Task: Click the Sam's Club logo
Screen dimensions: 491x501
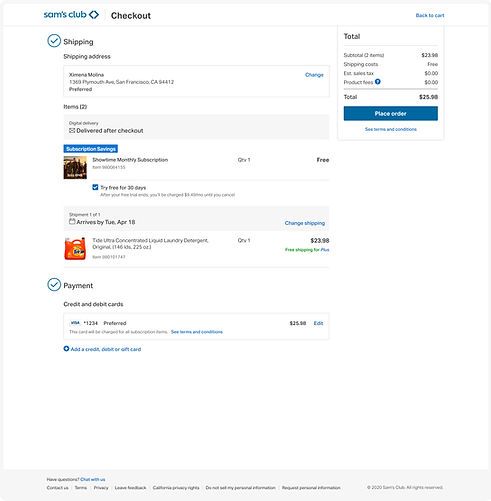Action: coord(71,15)
